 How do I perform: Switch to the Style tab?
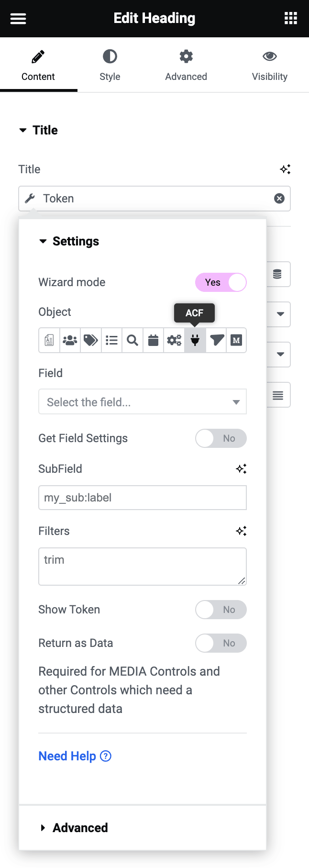tap(110, 65)
